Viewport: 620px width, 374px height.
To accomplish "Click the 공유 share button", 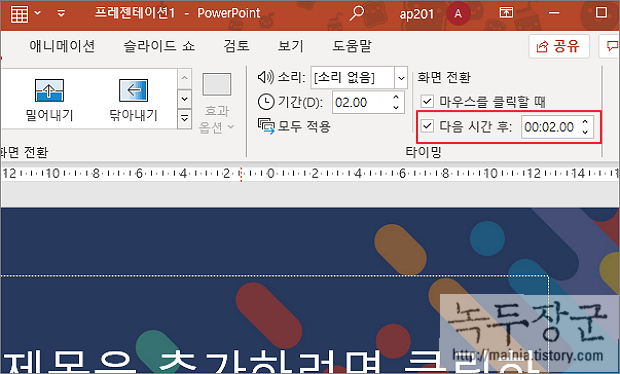I will click(x=559, y=46).
